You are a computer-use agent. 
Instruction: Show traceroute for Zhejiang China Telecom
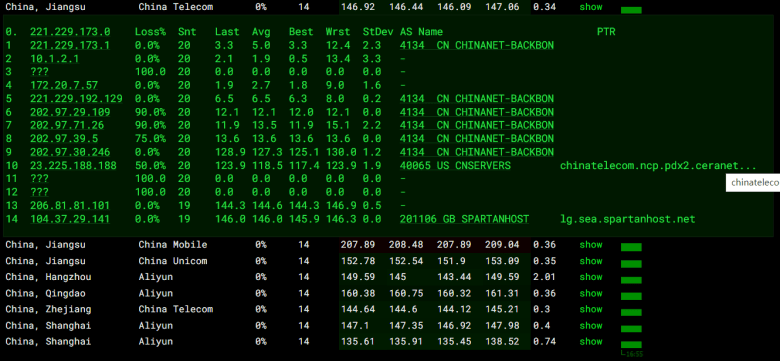pos(590,309)
